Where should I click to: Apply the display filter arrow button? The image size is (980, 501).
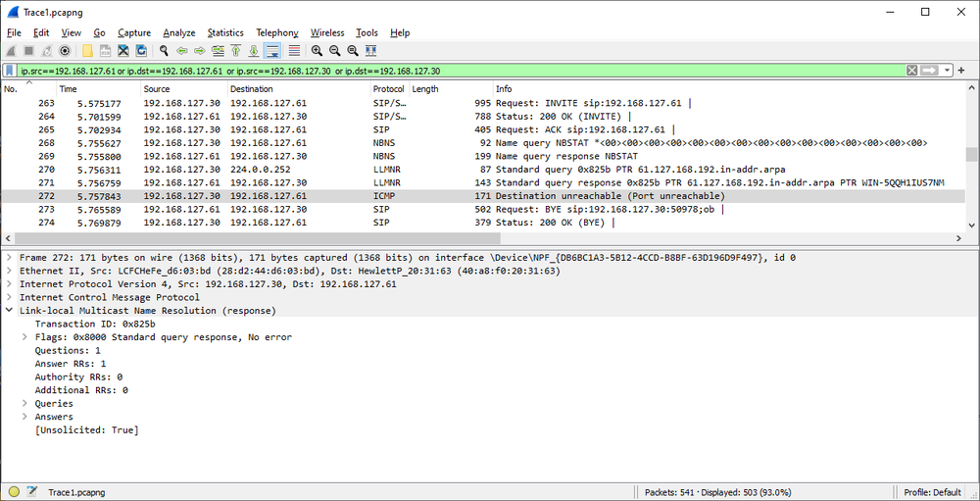coord(930,71)
